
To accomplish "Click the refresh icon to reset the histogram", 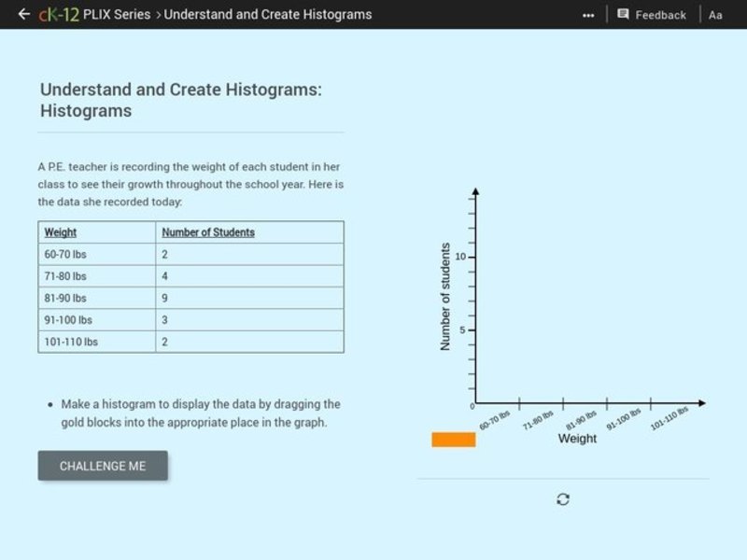I will pyautogui.click(x=561, y=497).
